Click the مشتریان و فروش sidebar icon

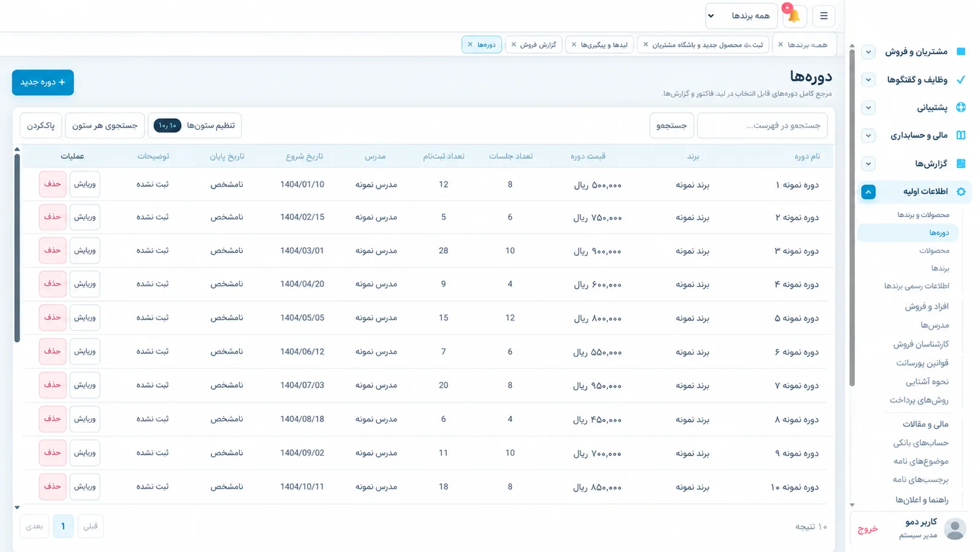click(961, 52)
